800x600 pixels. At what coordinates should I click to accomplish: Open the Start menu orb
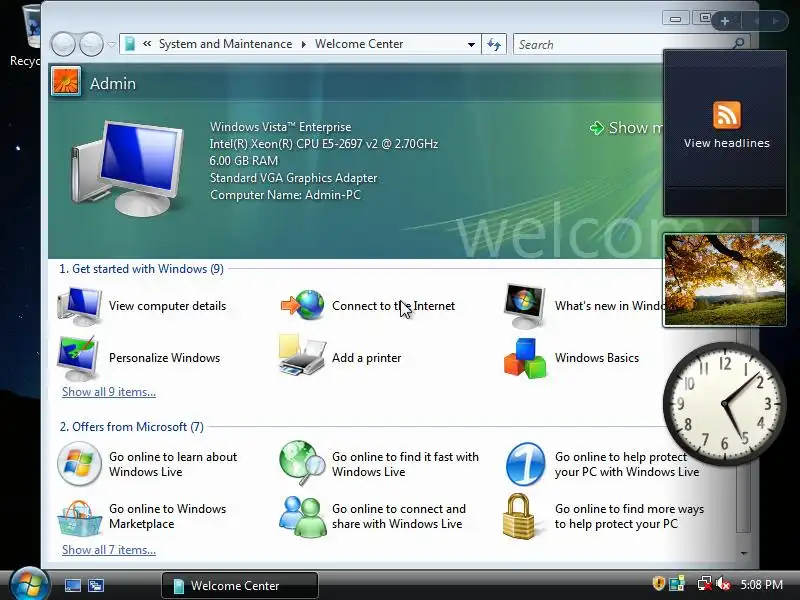(x=29, y=585)
